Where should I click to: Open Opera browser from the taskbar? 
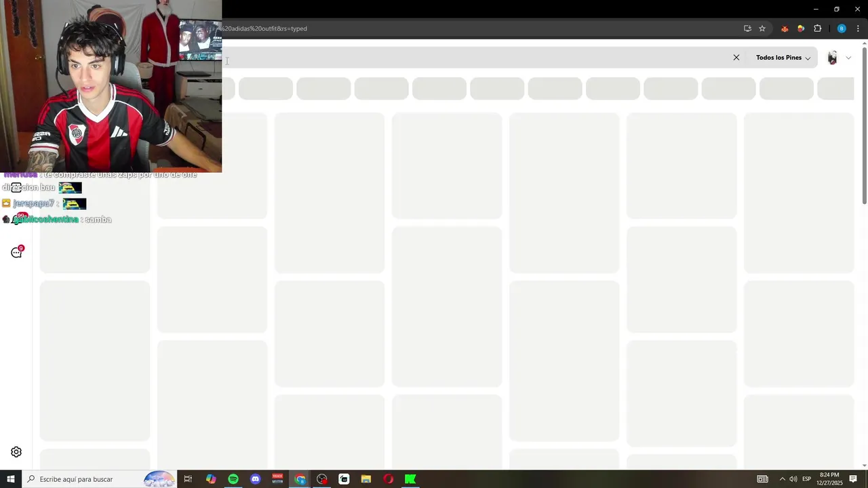tap(388, 479)
